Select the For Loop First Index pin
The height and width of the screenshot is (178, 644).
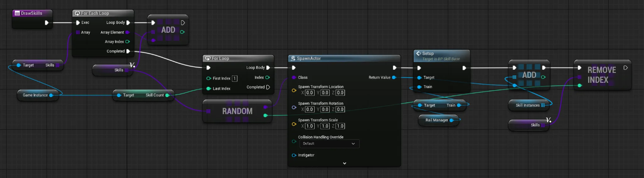point(209,78)
